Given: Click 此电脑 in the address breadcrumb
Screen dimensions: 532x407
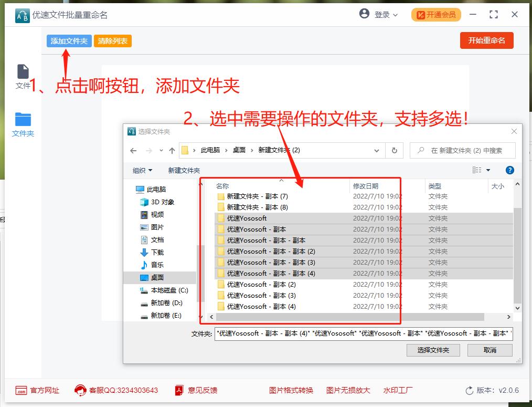Looking at the screenshot, I should click(210, 150).
